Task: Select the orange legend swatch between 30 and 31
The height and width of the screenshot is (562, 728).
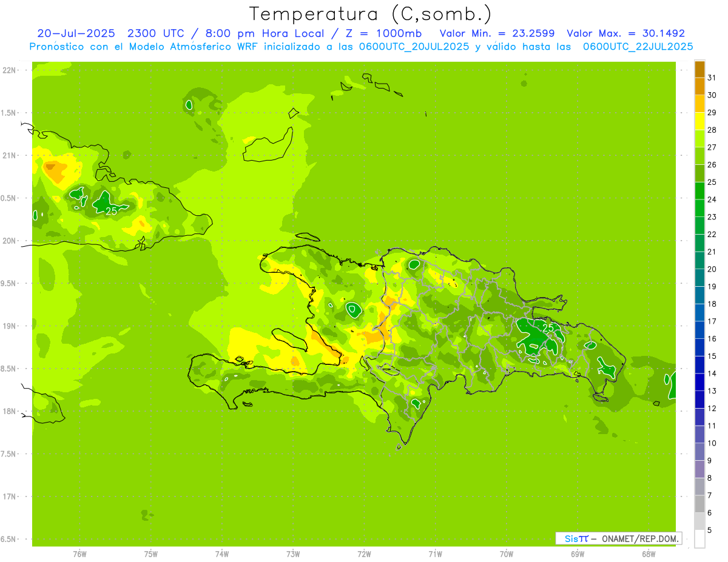Action: (x=699, y=87)
